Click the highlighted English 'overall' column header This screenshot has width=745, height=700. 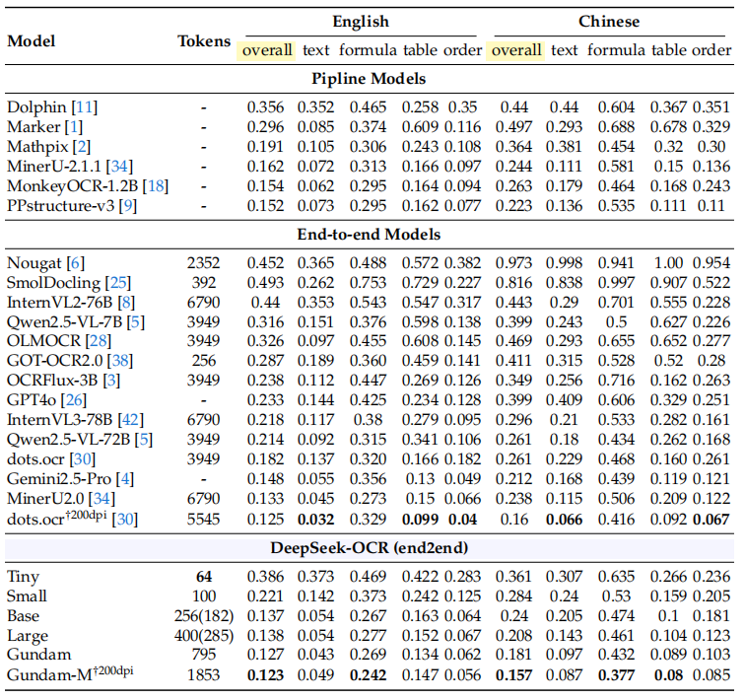click(266, 50)
